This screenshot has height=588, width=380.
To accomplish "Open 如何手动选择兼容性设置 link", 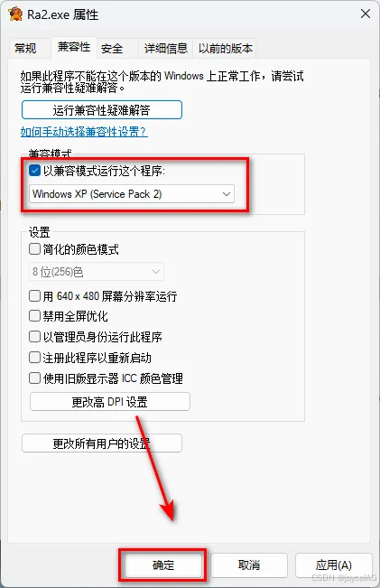I will pyautogui.click(x=84, y=132).
